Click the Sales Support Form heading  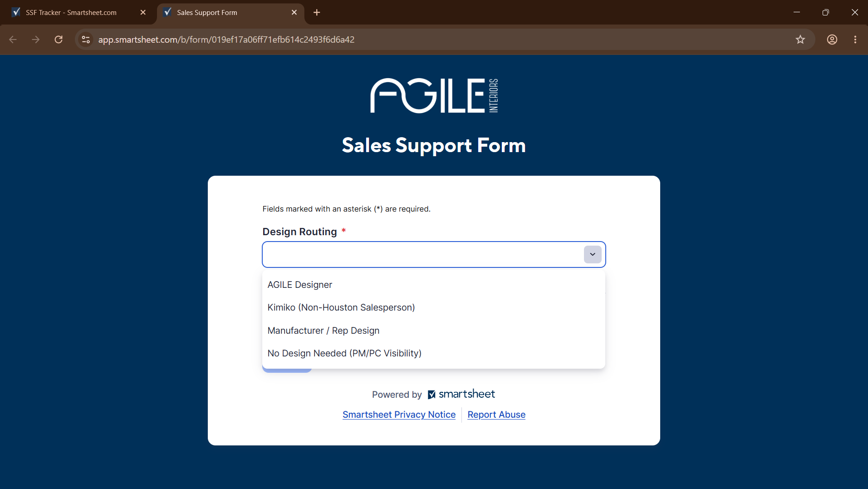[434, 145]
